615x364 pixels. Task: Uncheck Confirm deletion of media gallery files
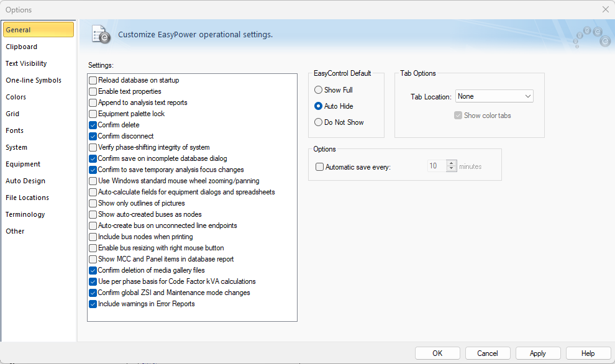(93, 270)
